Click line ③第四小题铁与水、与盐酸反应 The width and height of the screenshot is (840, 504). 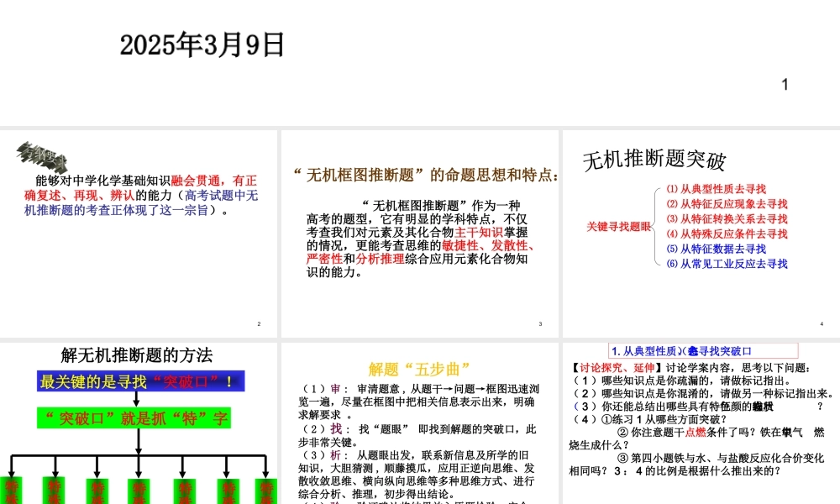[x=721, y=458]
